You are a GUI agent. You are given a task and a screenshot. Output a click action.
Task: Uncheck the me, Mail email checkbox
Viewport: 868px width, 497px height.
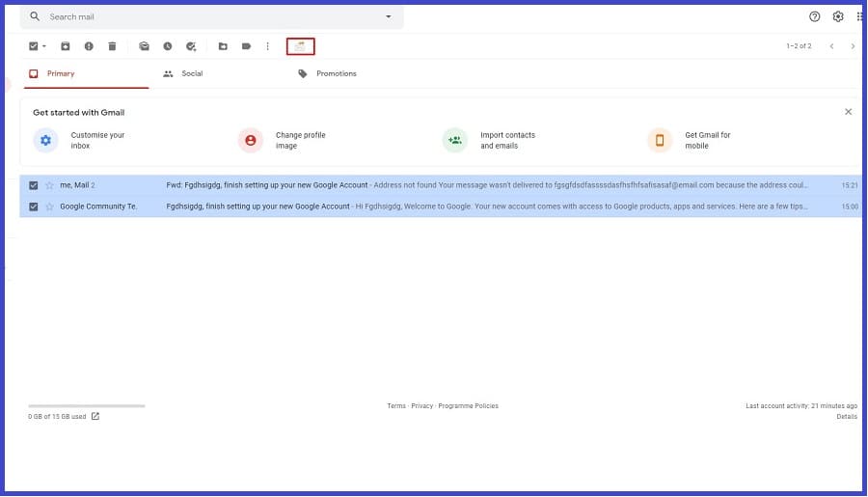33,185
